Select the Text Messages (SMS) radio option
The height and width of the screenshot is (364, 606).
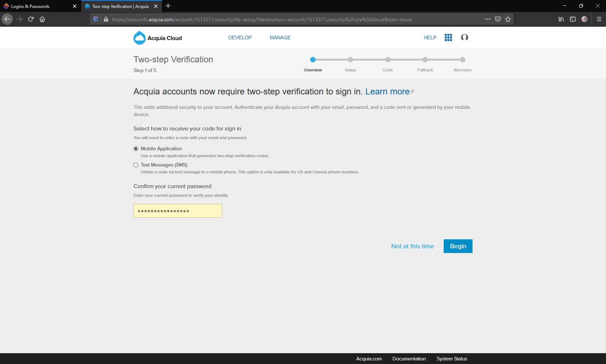point(136,165)
